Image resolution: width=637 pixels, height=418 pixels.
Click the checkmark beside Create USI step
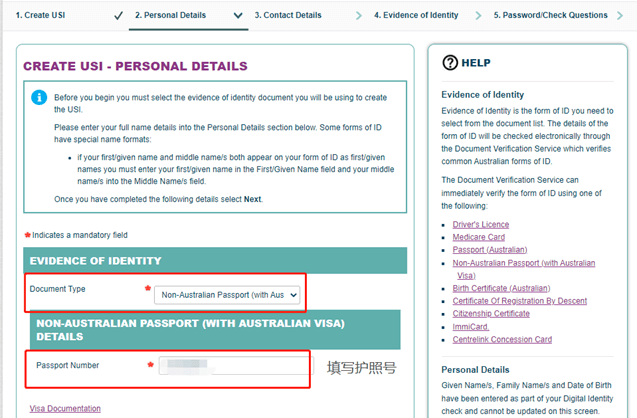pos(118,16)
